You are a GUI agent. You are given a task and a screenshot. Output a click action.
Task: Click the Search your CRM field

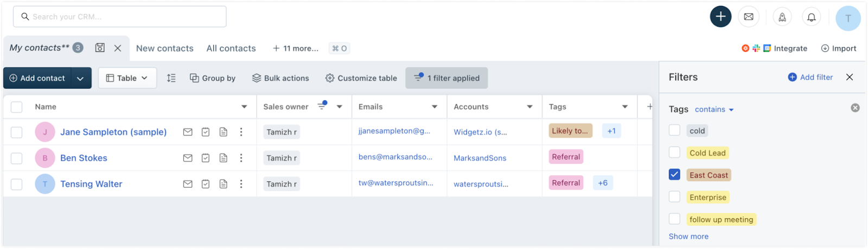point(119,17)
